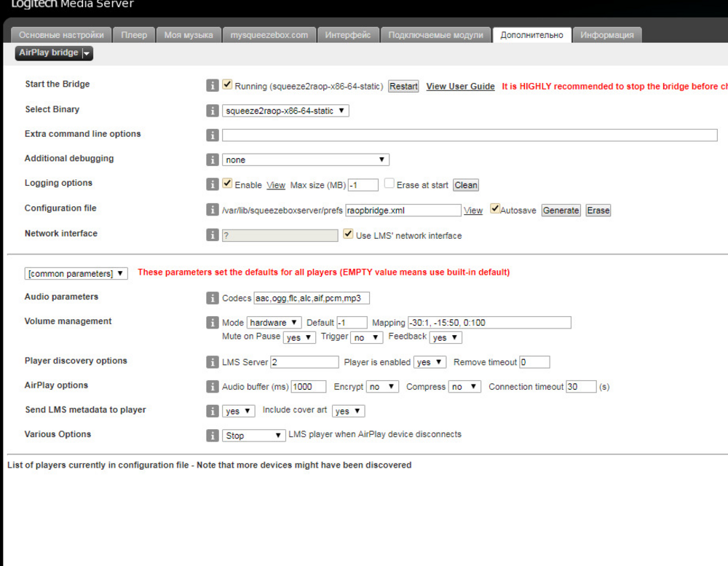Click the volume Mapping field

coord(489,323)
